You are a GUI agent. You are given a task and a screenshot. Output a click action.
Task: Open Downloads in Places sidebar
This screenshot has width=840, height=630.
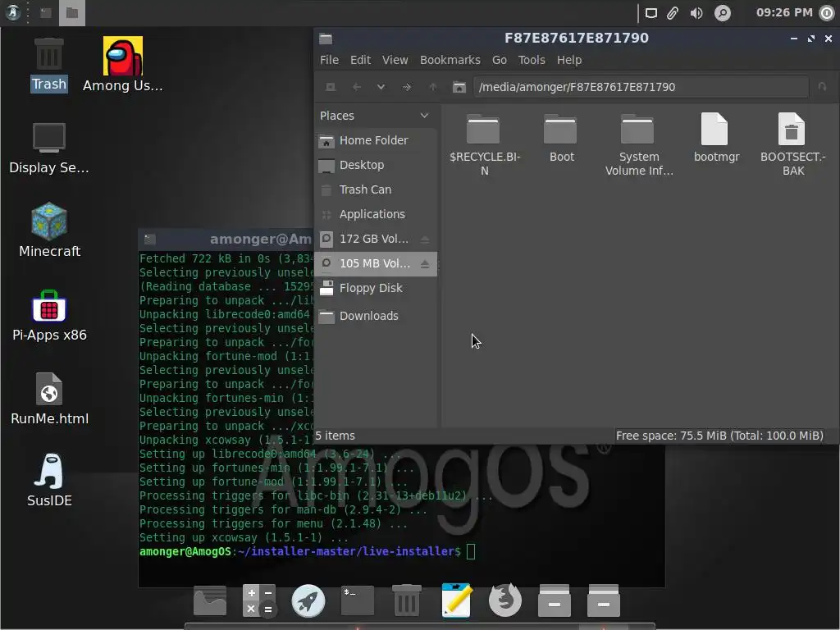[376, 316]
